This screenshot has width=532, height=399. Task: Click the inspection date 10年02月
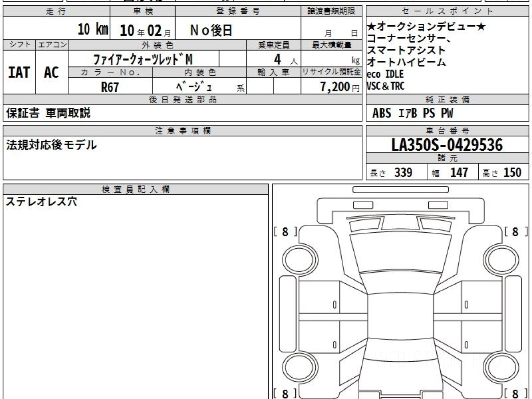coord(145,31)
